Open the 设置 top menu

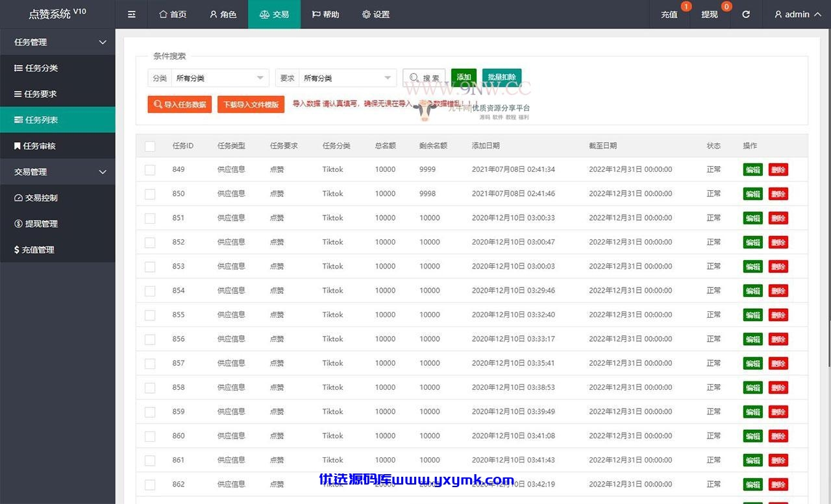(376, 14)
